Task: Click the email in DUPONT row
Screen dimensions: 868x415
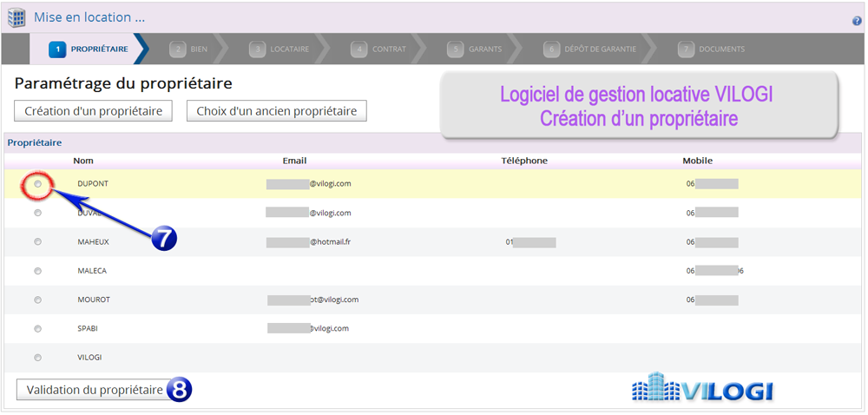Action: pyautogui.click(x=308, y=184)
